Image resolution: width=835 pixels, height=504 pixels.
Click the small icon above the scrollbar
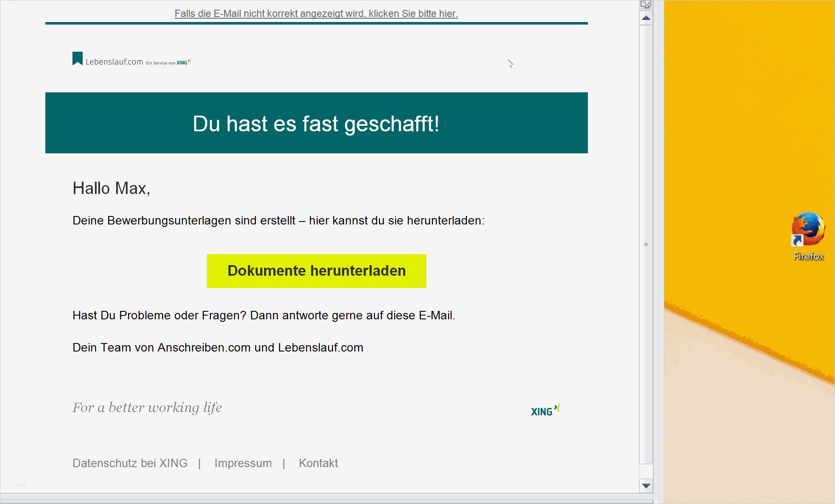646,4
